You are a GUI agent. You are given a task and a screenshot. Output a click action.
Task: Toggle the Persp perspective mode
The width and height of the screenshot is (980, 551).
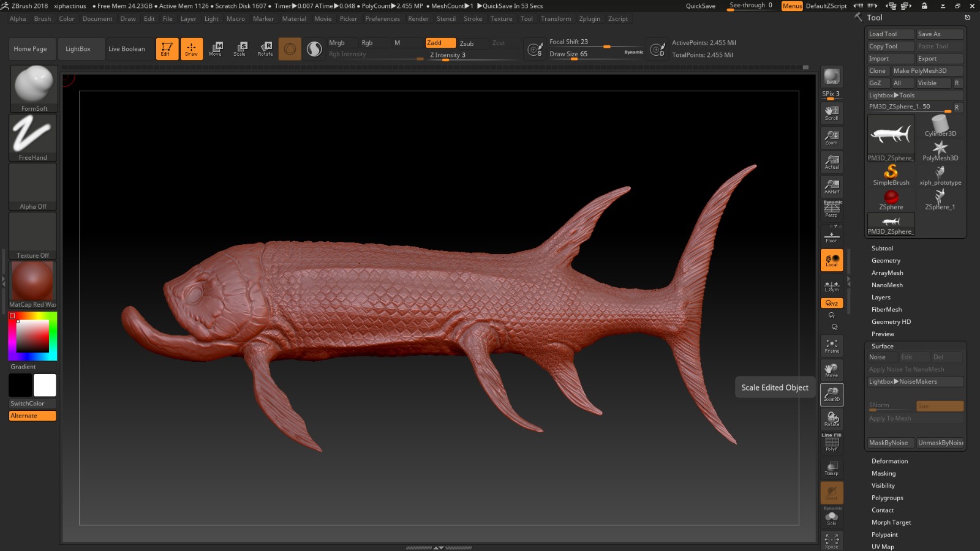[831, 210]
